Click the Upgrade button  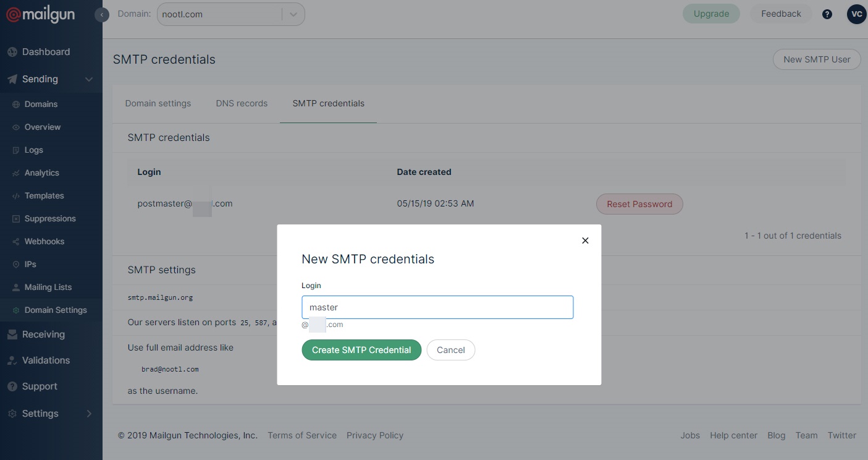tap(711, 14)
